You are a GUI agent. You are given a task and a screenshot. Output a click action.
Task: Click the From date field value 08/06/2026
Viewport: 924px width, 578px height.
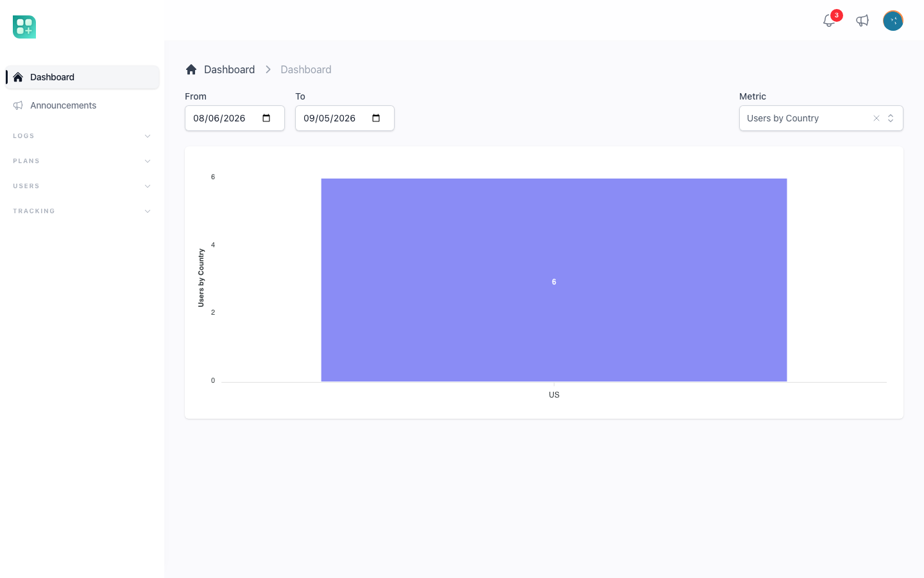pyautogui.click(x=219, y=118)
